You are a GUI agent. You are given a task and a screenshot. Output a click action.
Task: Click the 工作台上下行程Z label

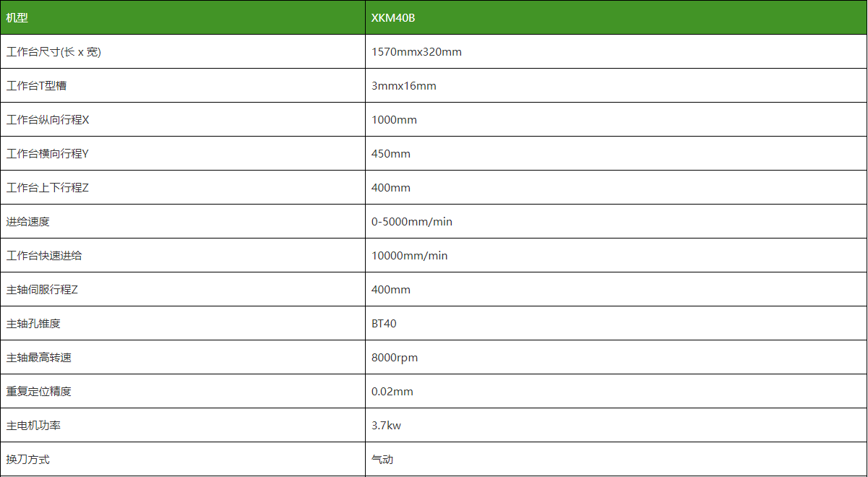pos(48,188)
